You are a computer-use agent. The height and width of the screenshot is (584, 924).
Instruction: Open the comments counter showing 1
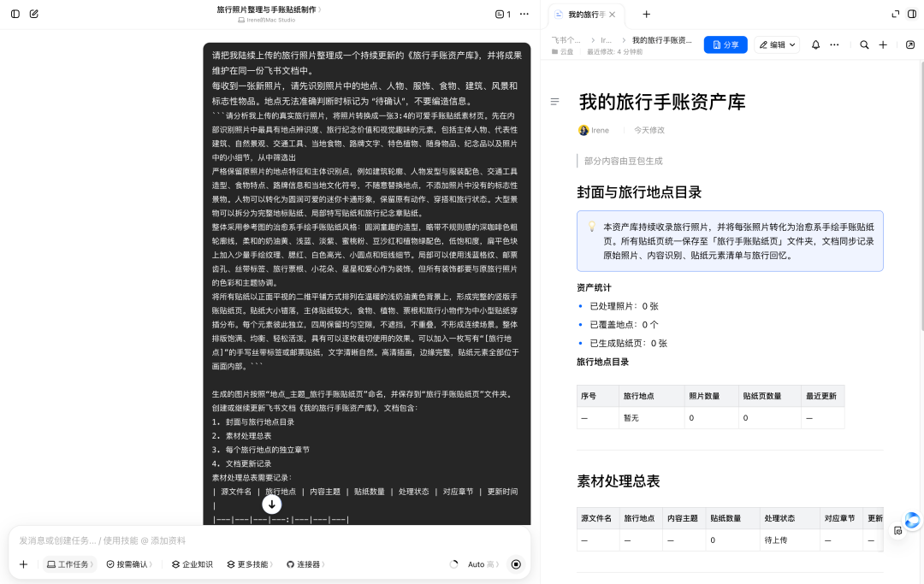click(x=503, y=14)
